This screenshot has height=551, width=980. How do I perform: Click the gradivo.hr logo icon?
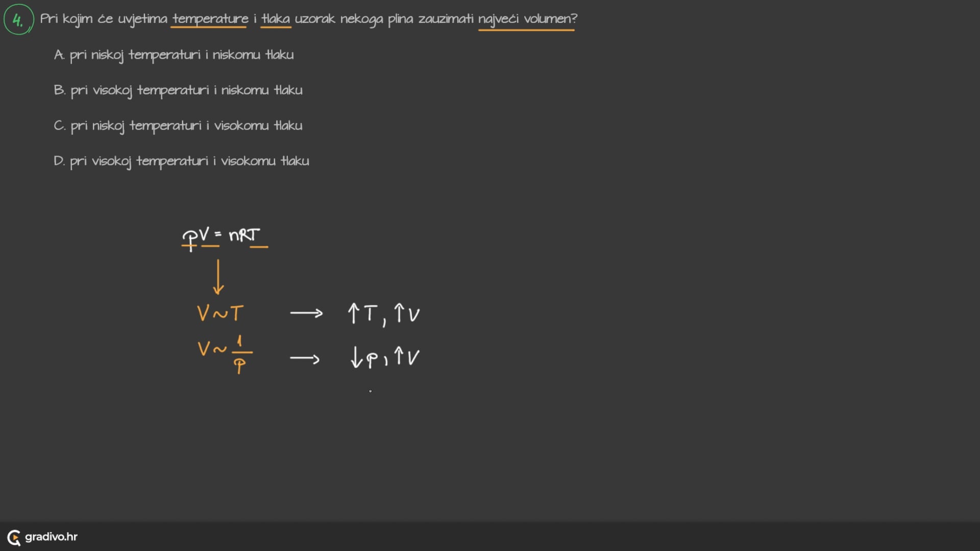pyautogui.click(x=14, y=537)
